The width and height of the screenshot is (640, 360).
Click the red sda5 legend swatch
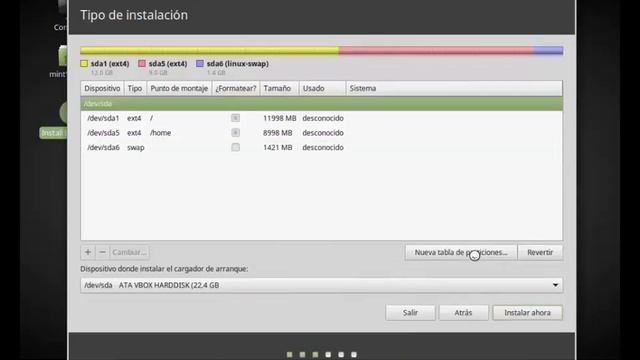(x=142, y=64)
